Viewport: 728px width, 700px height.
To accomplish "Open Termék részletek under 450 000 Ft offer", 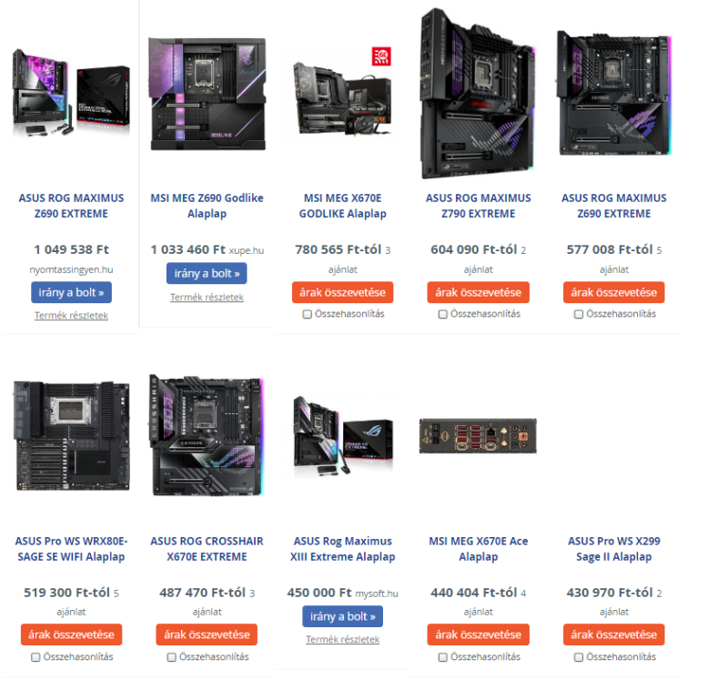I will (x=343, y=640).
